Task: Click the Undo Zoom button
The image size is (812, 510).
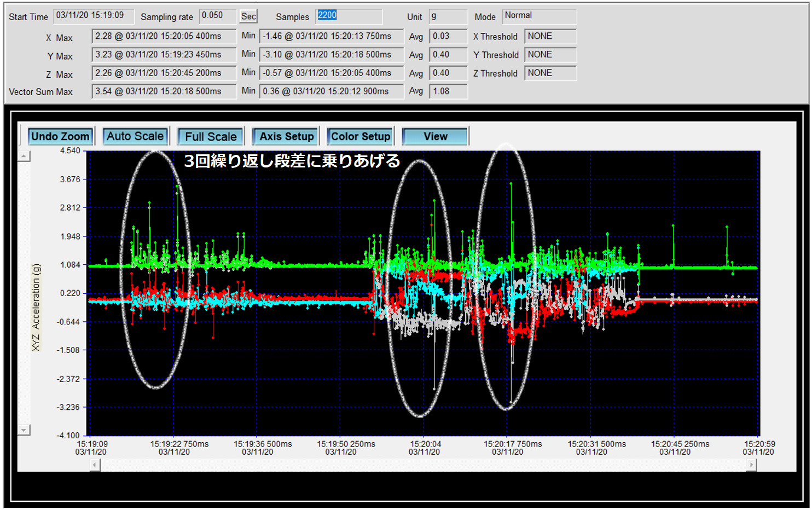Action: 60,136
